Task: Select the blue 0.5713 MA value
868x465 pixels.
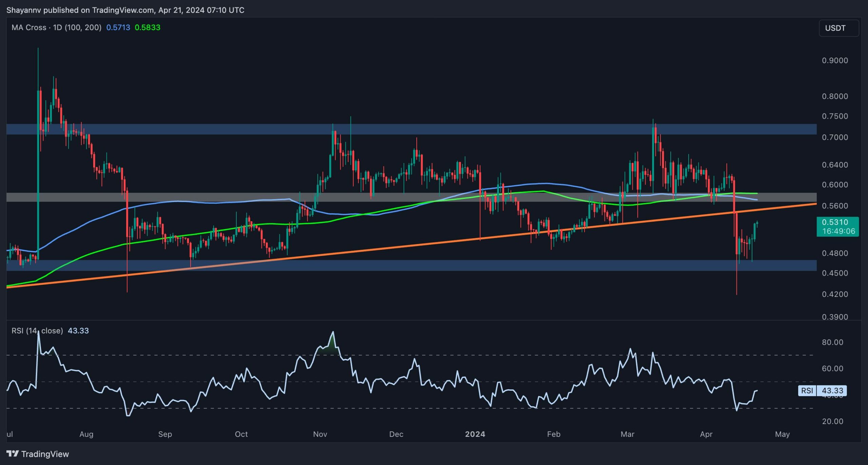Action: (118, 27)
